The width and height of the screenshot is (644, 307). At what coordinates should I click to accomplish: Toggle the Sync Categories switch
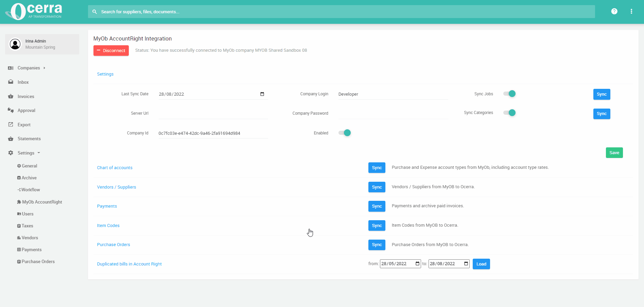[509, 113]
